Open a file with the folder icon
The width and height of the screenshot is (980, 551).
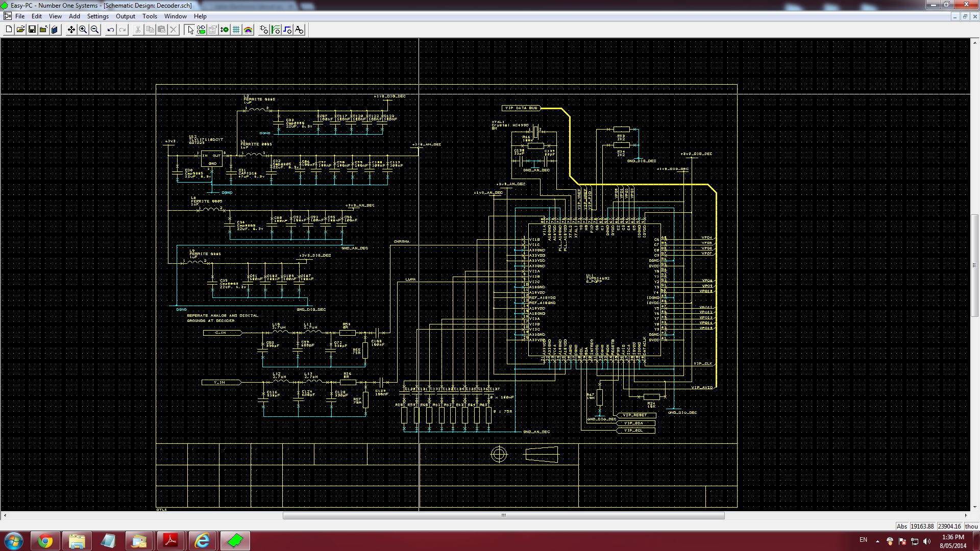pyautogui.click(x=20, y=30)
